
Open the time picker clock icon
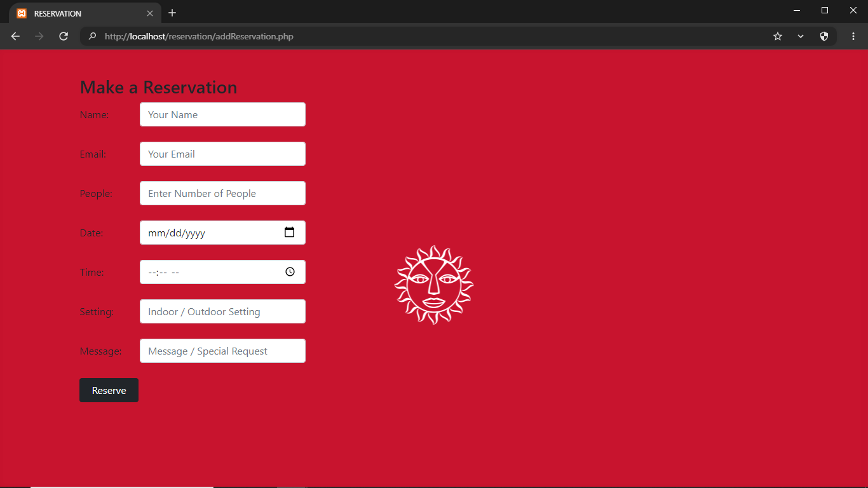point(290,272)
